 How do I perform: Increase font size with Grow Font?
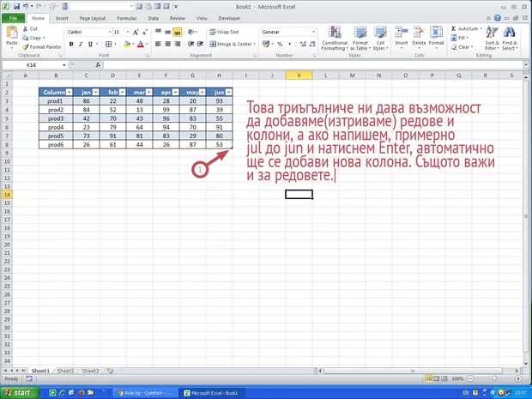pos(136,33)
